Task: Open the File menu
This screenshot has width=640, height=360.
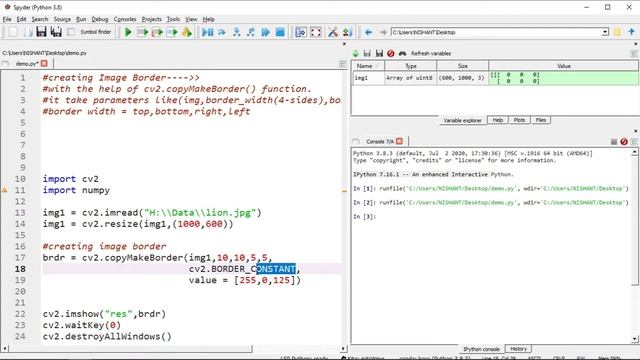Action: click(x=7, y=19)
